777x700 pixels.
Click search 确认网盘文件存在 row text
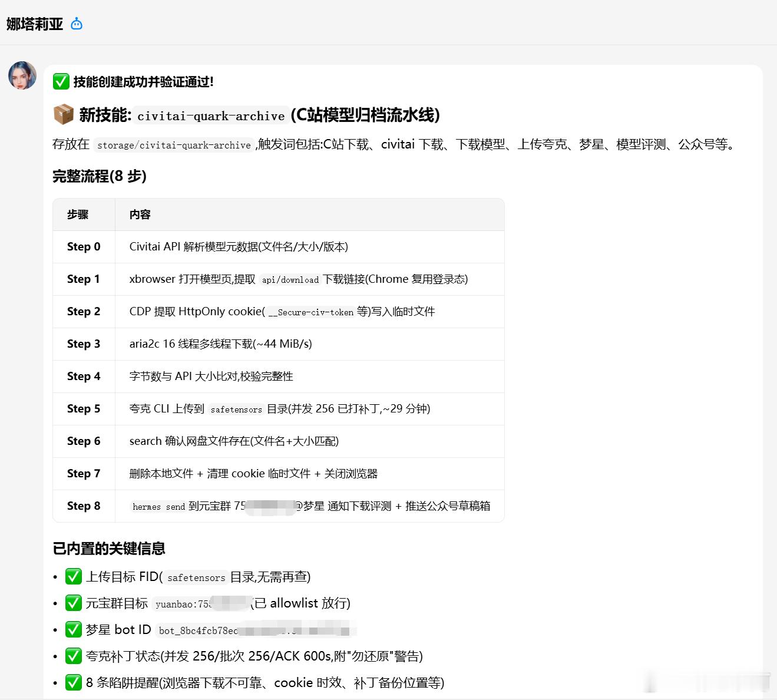click(x=234, y=441)
